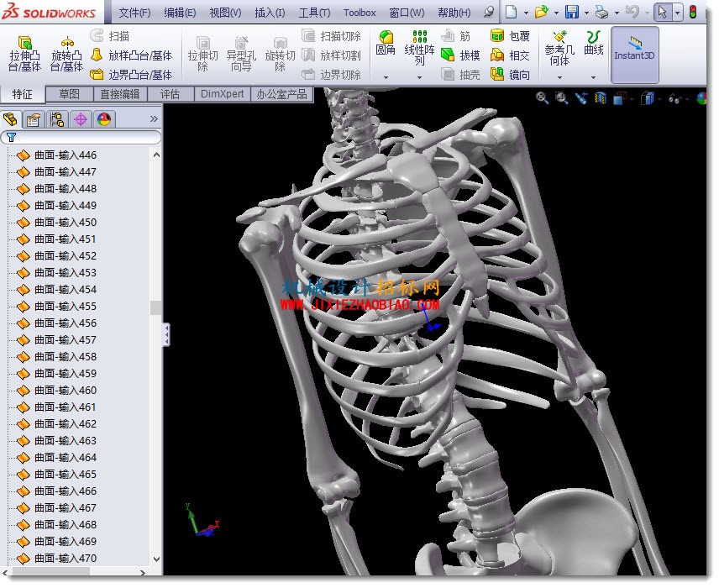Expand the Fillet (圆角) dropdown arrow
The image size is (719, 588).
[x=386, y=77]
